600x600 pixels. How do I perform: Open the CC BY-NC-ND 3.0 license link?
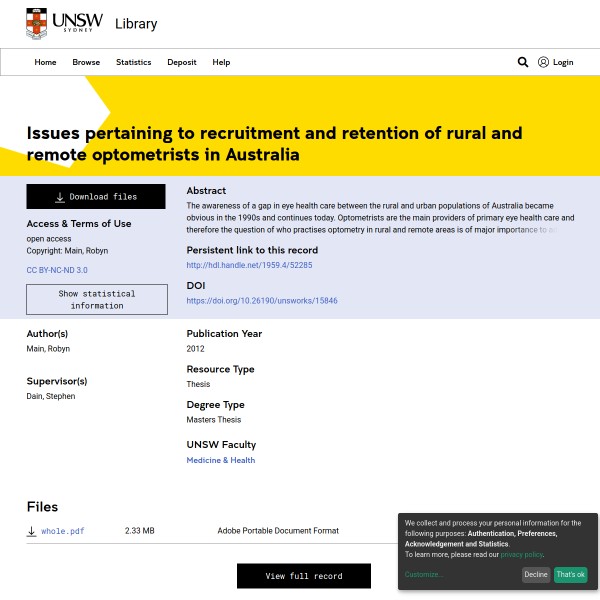tap(57, 270)
